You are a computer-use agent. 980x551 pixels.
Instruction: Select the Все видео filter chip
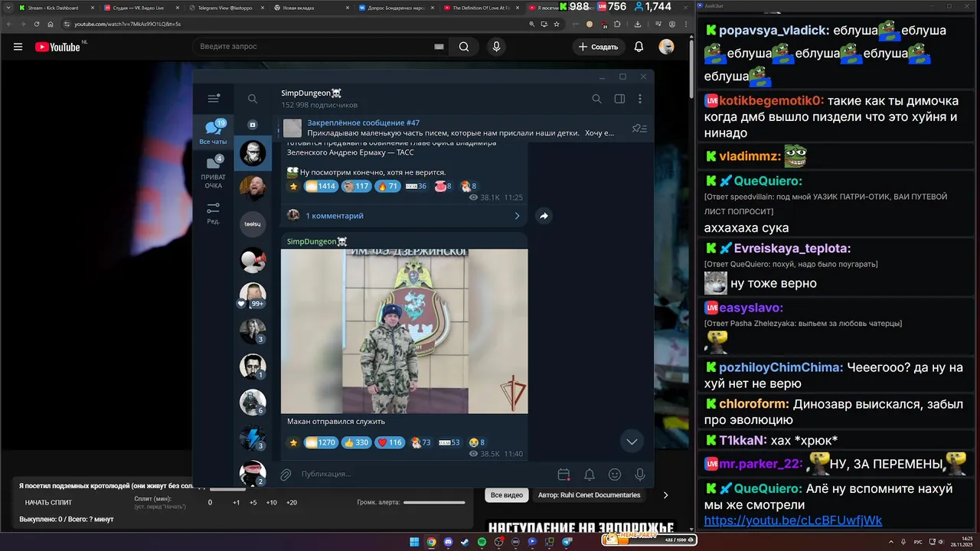pyautogui.click(x=507, y=495)
